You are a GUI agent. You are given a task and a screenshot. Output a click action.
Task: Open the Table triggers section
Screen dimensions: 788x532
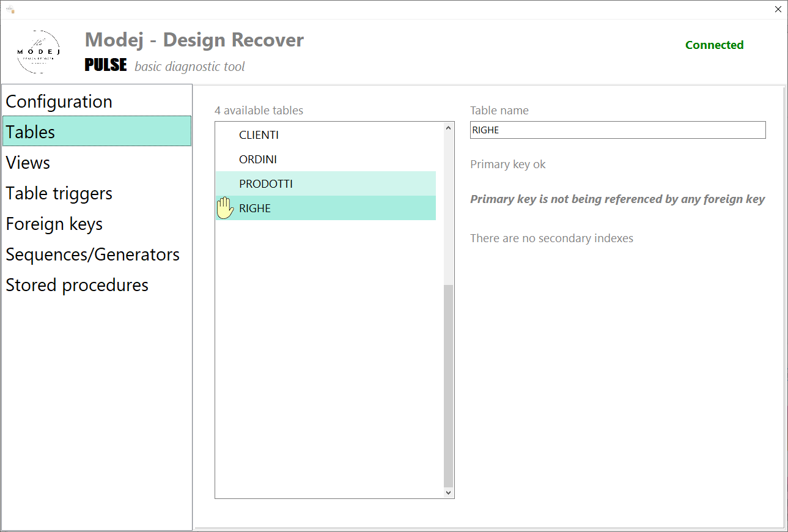coord(97,193)
